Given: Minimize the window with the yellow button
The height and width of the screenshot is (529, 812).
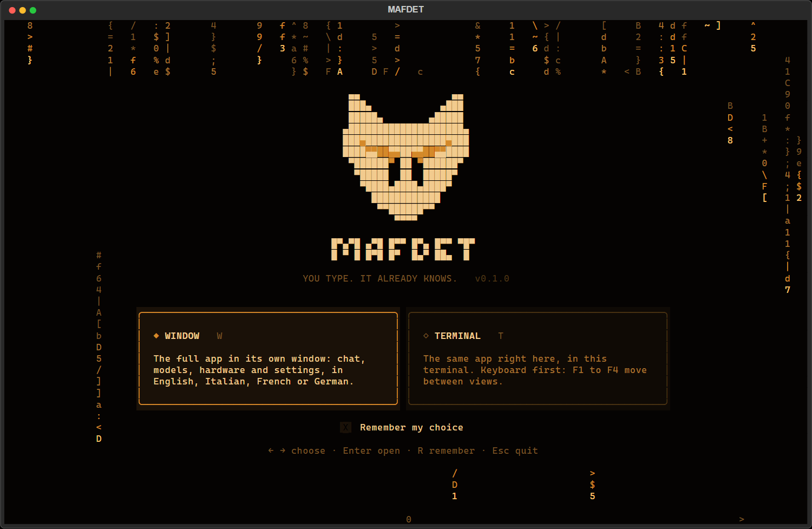Looking at the screenshot, I should (23, 10).
